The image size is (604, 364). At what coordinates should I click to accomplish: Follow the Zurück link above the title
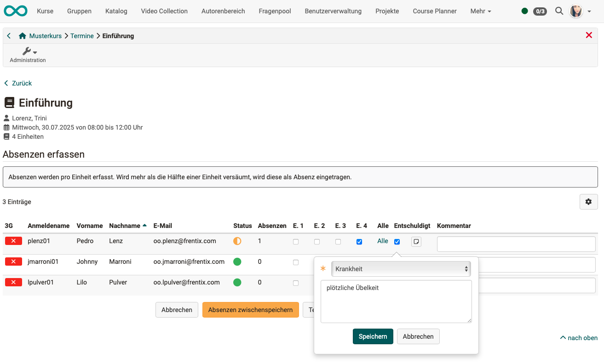17,83
